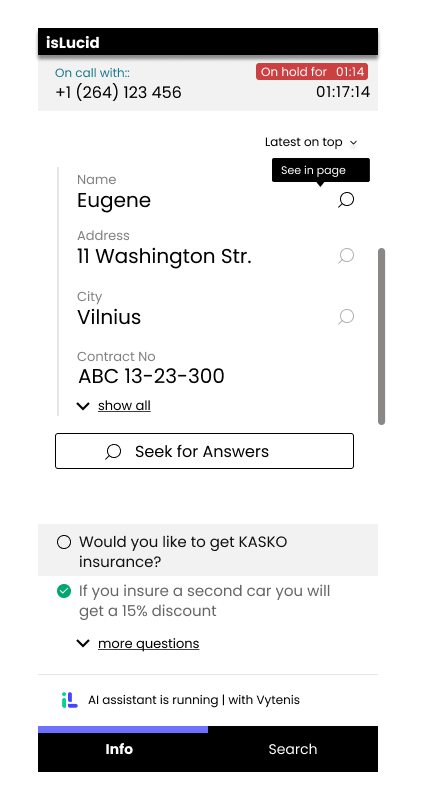The width and height of the screenshot is (428, 800).
Task: Click the vertical scrollbar thumb
Action: coord(381,336)
